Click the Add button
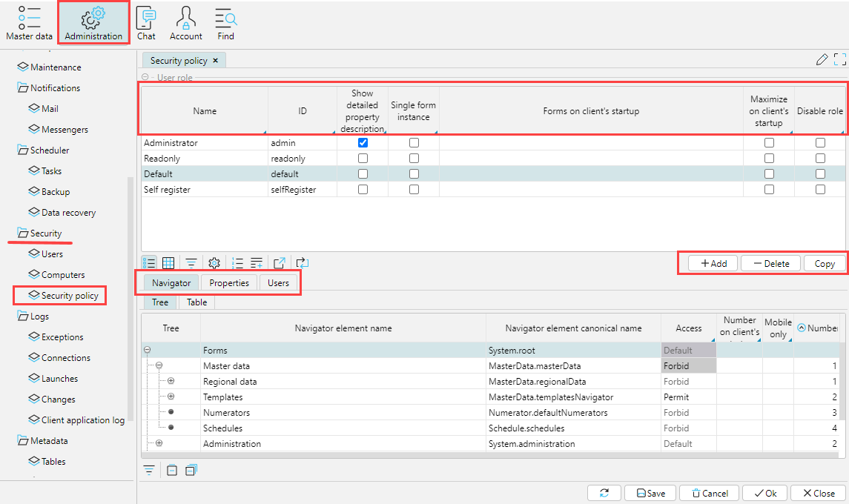Screen dimensions: 849x504 [713, 264]
